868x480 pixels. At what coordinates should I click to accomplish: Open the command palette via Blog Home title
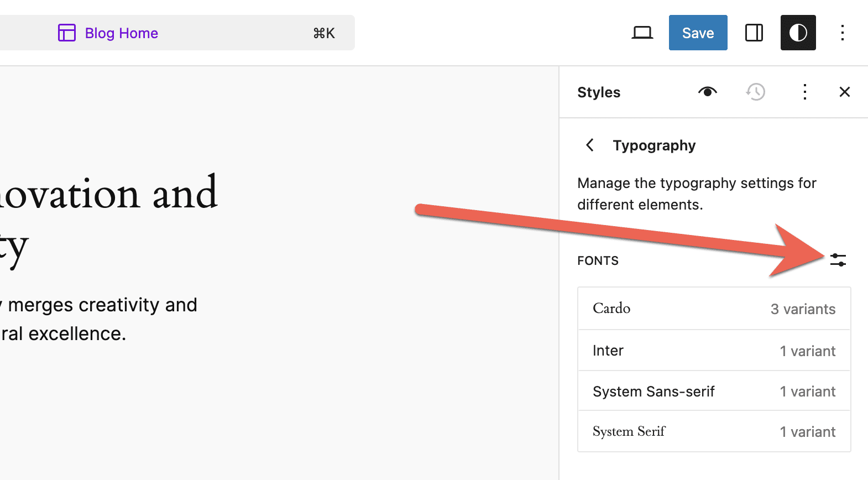(x=122, y=33)
